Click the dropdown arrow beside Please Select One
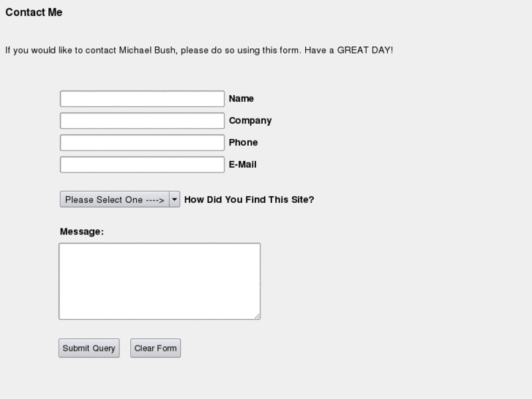This screenshot has width=532, height=399. (x=174, y=200)
